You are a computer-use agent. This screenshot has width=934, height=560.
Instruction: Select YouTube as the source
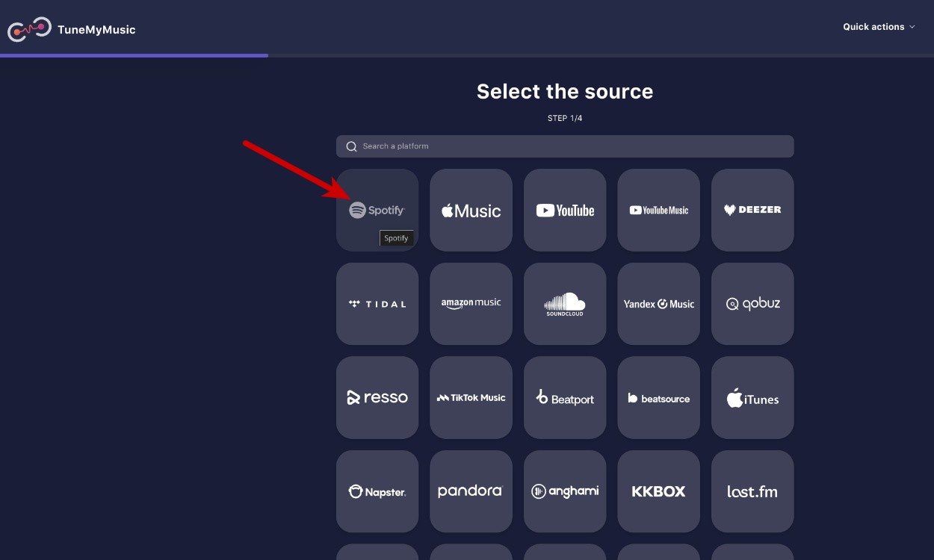pos(565,210)
